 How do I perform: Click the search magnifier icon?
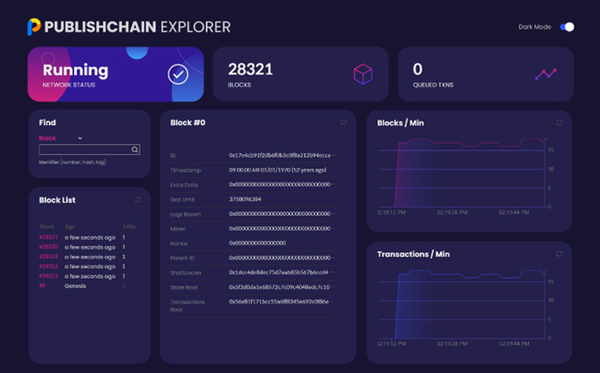[135, 150]
